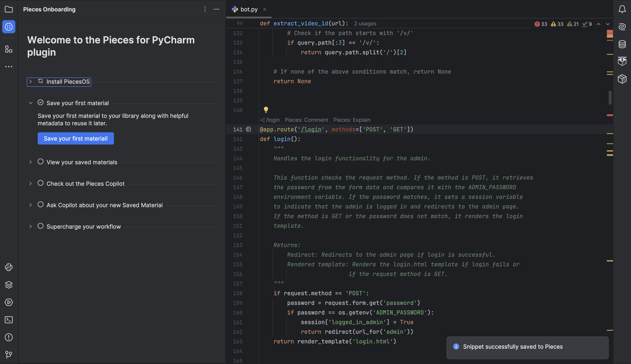Screen dimensions: 631x364
Task: Click the /login endpoint code lens
Action: pos(270,120)
